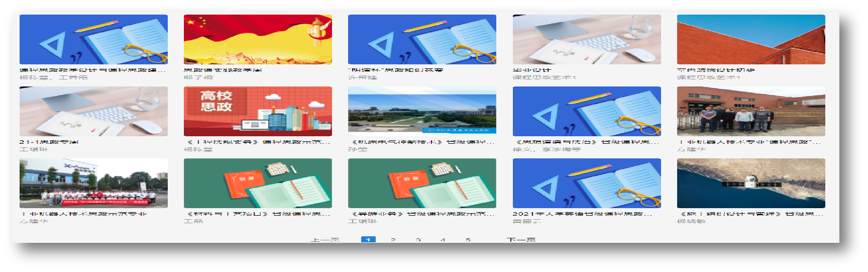Open the 《机床电气控制技术》 course title
The height and width of the screenshot is (272, 868).
point(421,142)
